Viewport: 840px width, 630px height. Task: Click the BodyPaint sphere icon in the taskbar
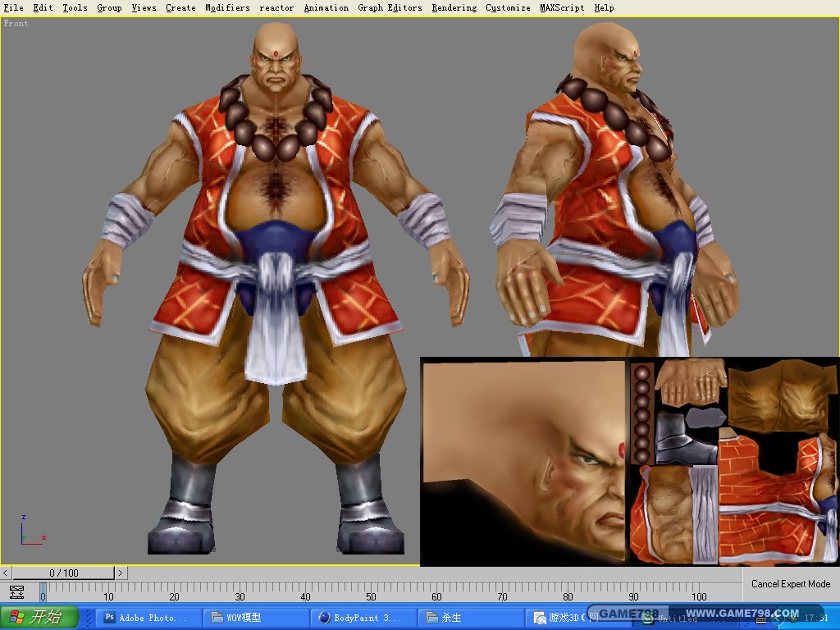[324, 618]
